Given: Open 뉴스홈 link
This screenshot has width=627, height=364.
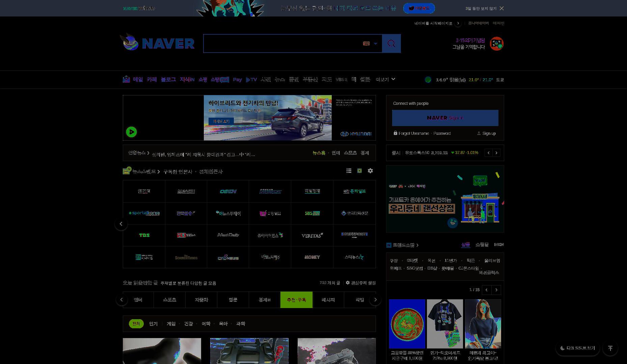Looking at the screenshot, I should (x=319, y=153).
